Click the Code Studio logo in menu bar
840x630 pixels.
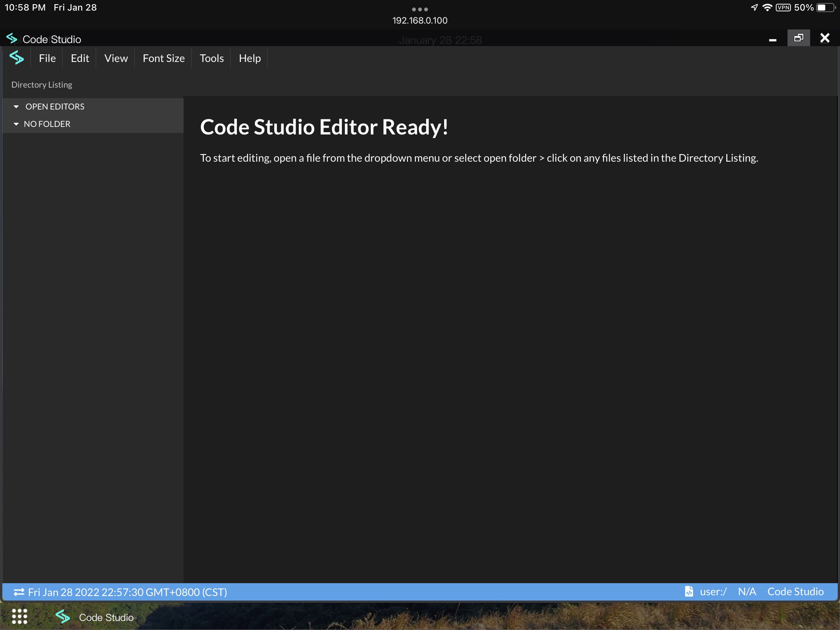[x=17, y=58]
